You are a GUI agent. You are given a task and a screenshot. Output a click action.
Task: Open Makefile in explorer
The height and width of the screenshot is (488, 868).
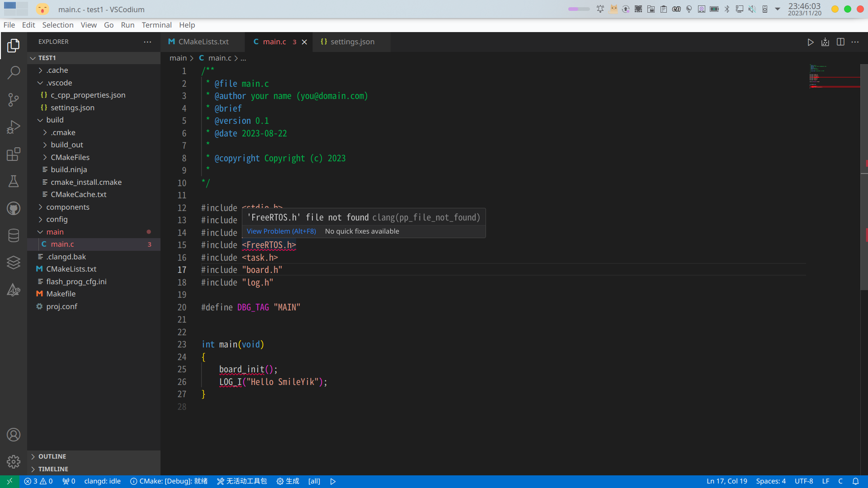click(94, 294)
